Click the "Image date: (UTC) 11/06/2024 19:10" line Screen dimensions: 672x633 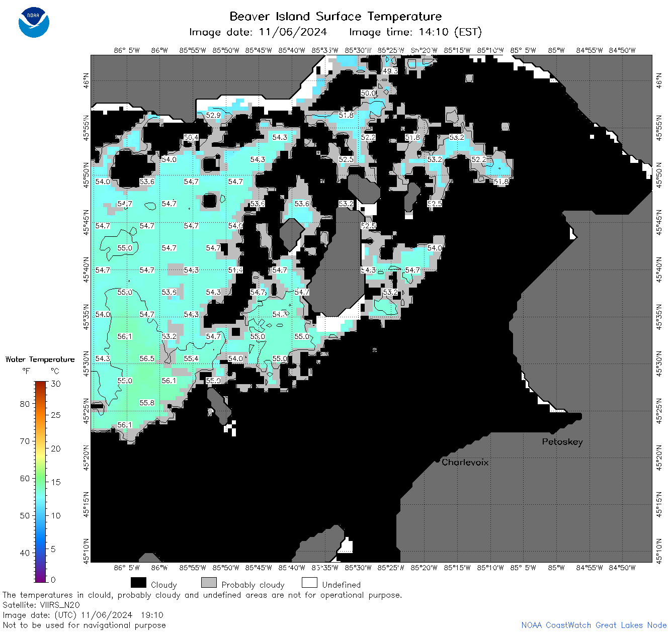click(x=83, y=615)
